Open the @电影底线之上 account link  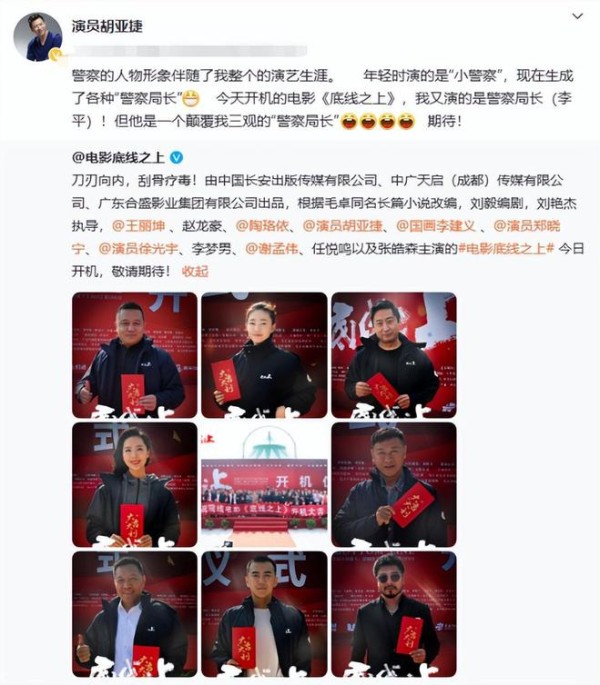118,157
